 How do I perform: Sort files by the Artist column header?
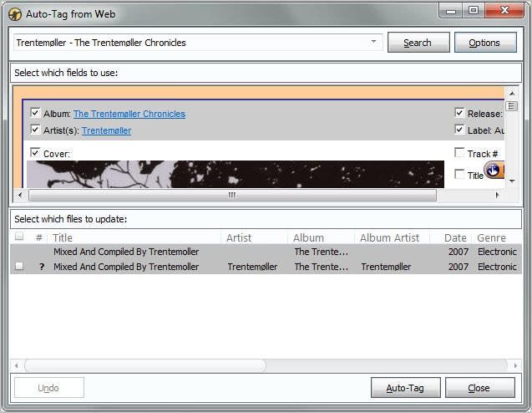(x=256, y=237)
